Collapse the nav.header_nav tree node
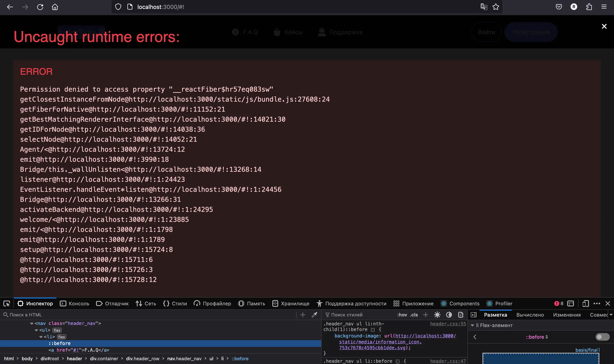The width and height of the screenshot is (614, 364). (x=32, y=324)
